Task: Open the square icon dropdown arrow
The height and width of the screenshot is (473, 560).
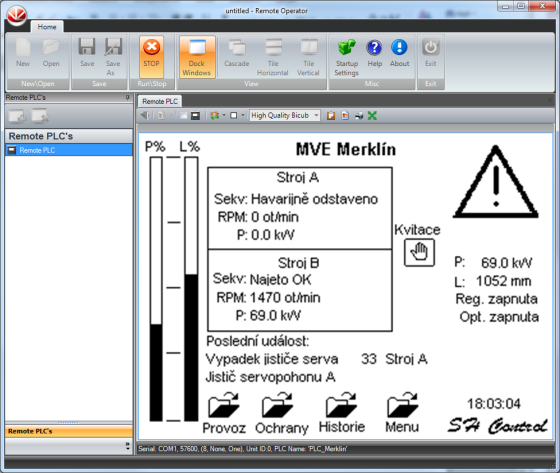Action: tap(243, 115)
